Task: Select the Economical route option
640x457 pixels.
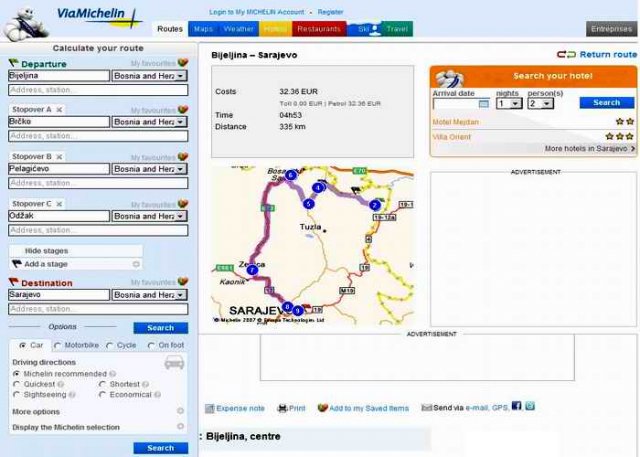Action: (x=102, y=395)
